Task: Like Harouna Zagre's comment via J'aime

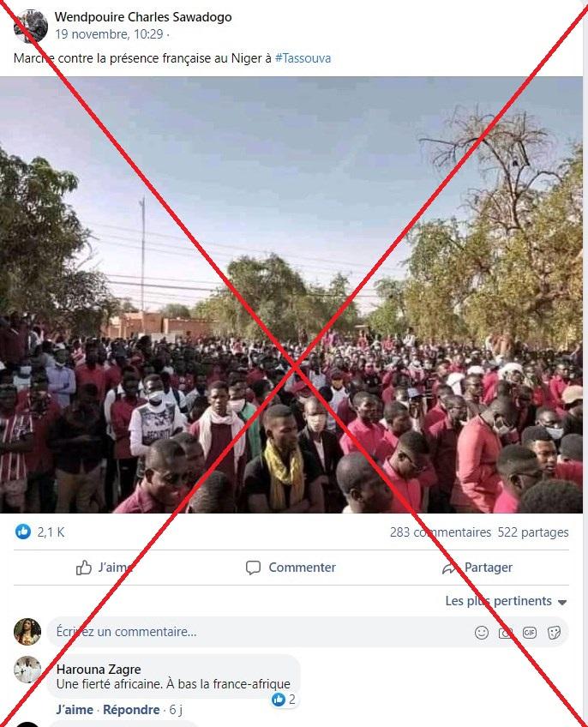Action: (x=75, y=710)
